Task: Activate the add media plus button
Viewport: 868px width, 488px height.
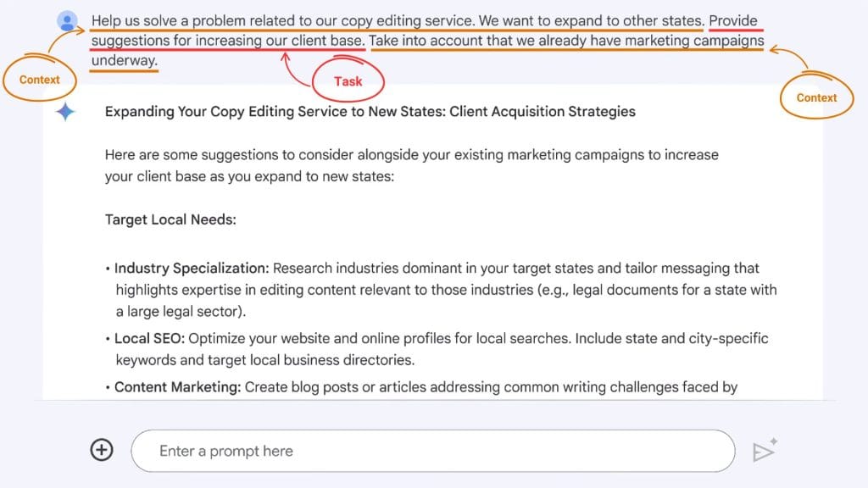Action: tap(101, 450)
